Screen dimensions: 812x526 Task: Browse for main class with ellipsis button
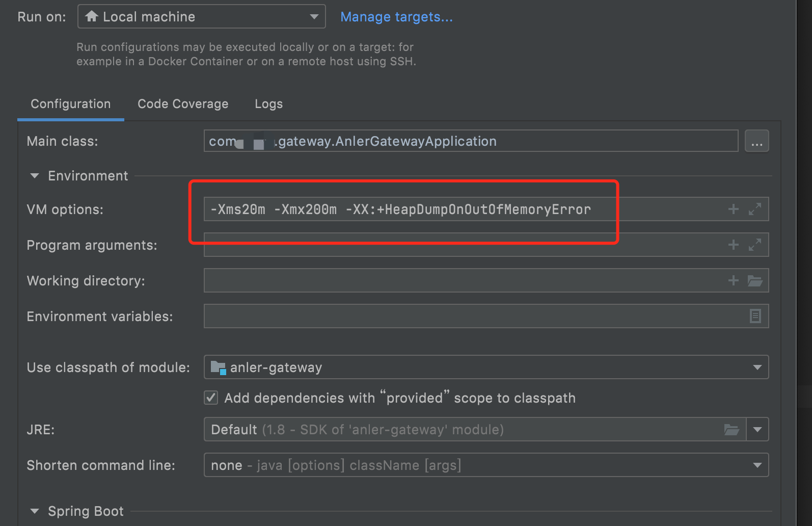pos(756,141)
